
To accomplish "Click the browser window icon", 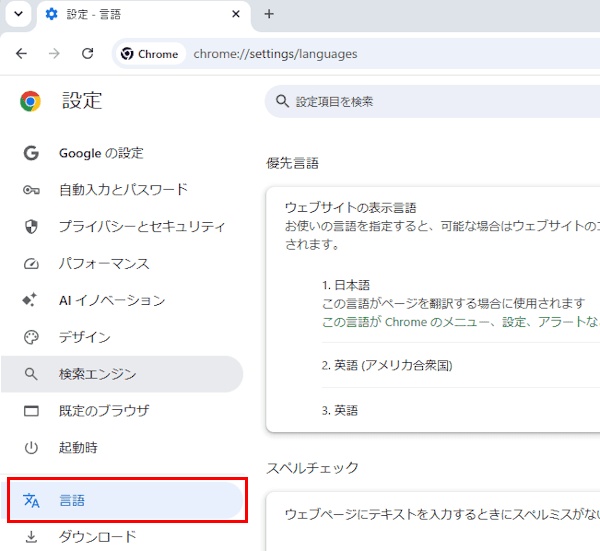I will click(x=31, y=411).
